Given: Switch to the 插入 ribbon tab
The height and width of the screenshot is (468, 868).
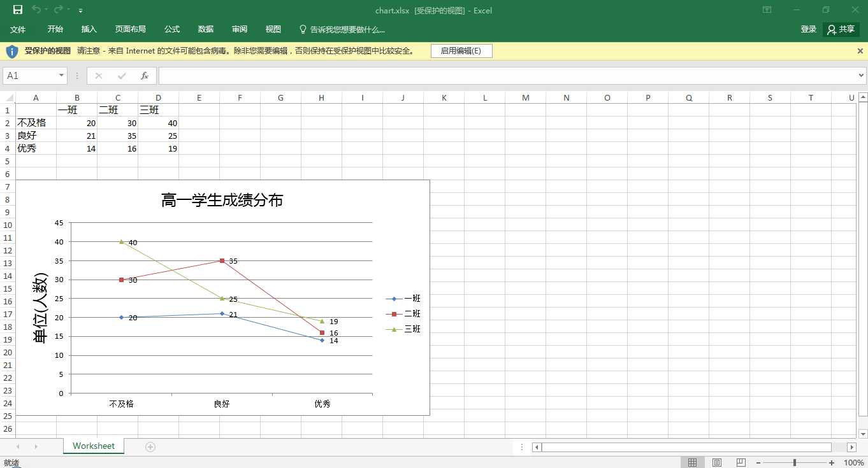Looking at the screenshot, I should [x=89, y=29].
